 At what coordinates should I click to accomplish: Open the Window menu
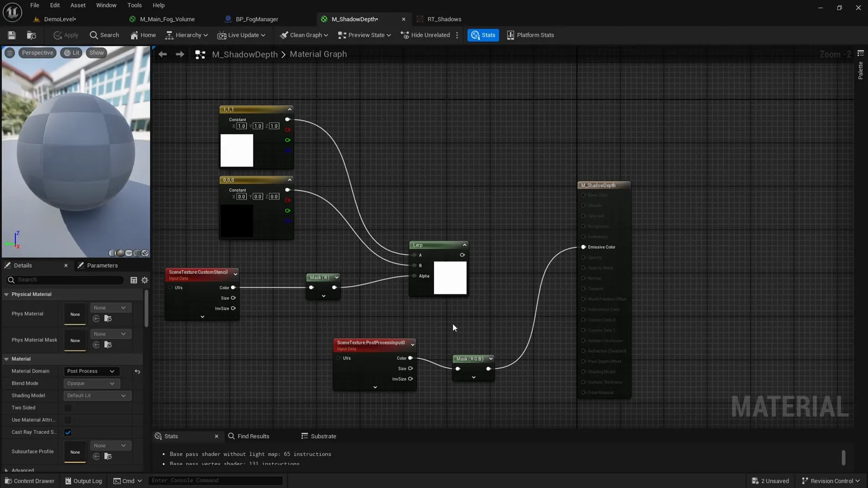coord(106,5)
